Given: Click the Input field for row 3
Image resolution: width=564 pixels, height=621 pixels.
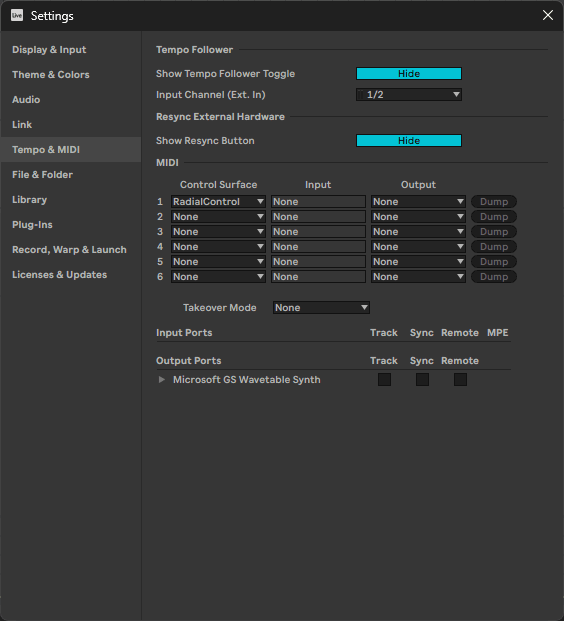Looking at the screenshot, I should pos(318,232).
